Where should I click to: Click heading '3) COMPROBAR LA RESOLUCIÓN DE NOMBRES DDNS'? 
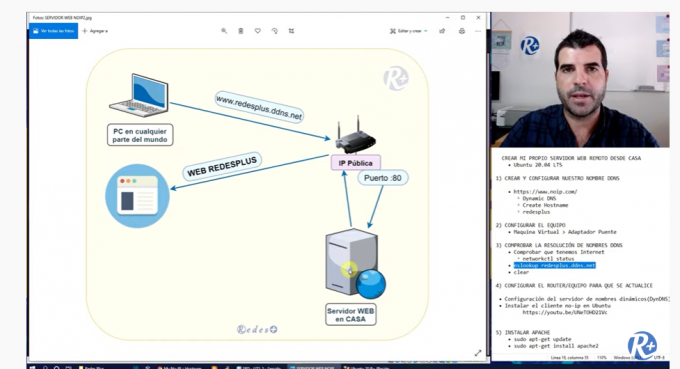click(x=559, y=245)
